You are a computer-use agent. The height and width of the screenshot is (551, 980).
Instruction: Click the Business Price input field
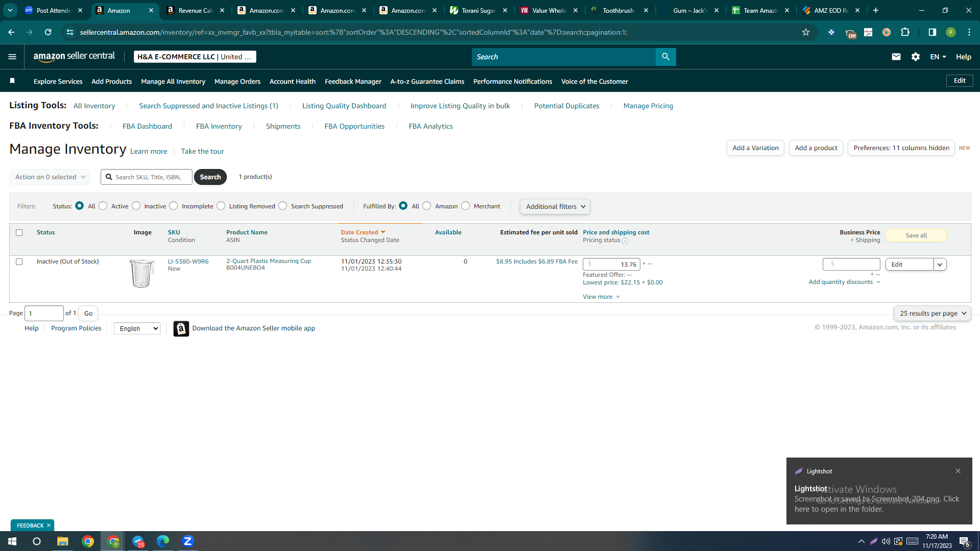pyautogui.click(x=851, y=264)
